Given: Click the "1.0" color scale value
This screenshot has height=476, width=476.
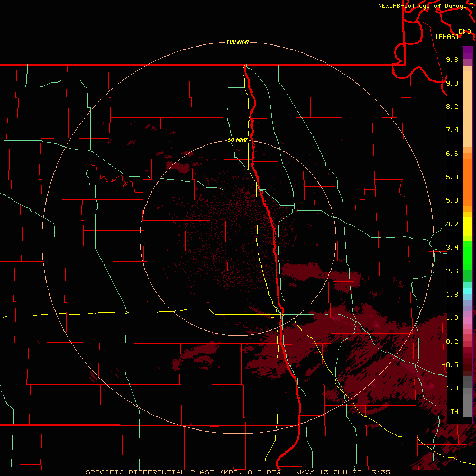Looking at the screenshot, I should coord(452,318).
